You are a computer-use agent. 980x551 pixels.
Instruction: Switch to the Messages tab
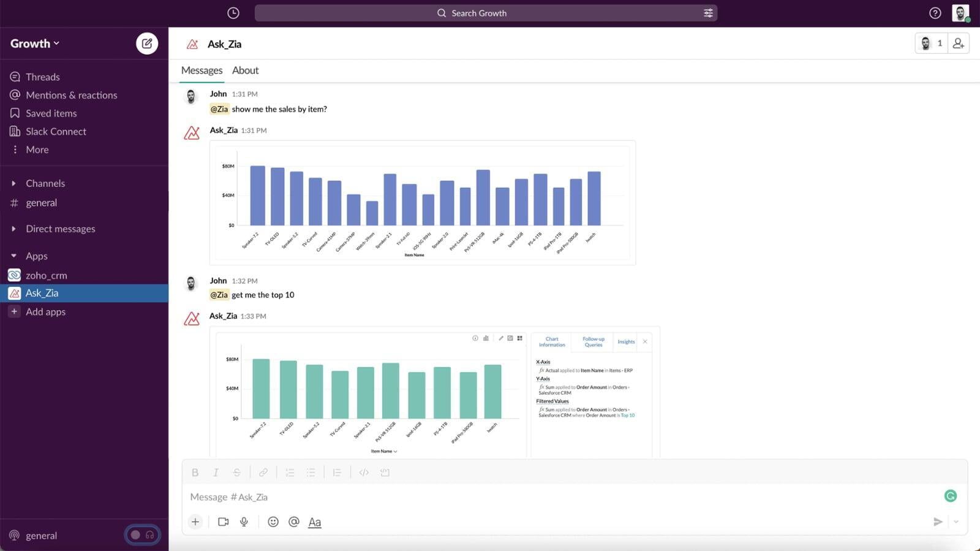tap(202, 70)
